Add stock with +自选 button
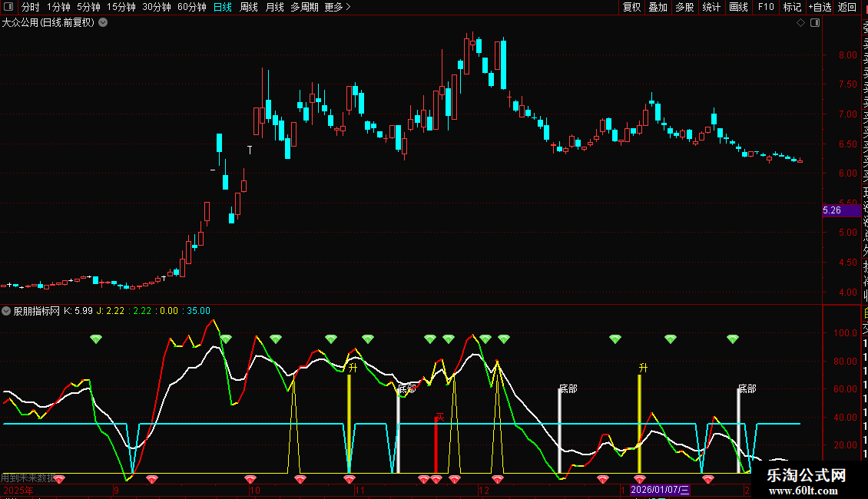Image resolution: width=868 pixels, height=499 pixels. click(x=819, y=7)
